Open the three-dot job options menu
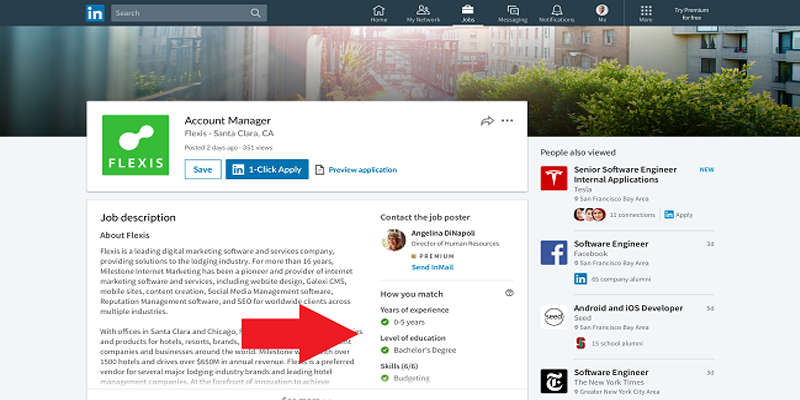Screen dimensions: 800x400 point(507,121)
